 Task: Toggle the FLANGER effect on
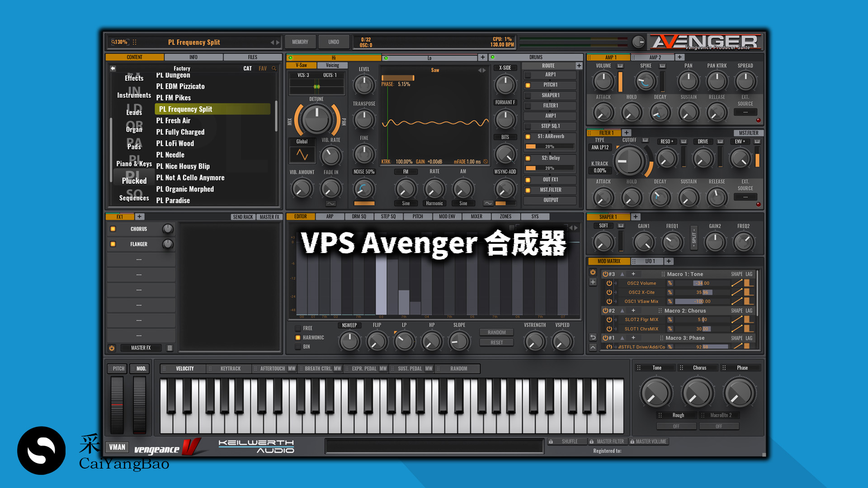(113, 244)
